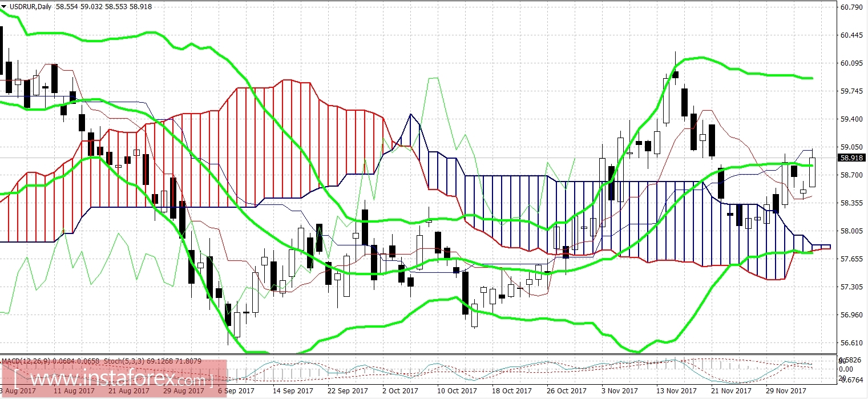Click the 59.745 price axis label
The width and height of the screenshot is (868, 399).
pyautogui.click(x=851, y=91)
